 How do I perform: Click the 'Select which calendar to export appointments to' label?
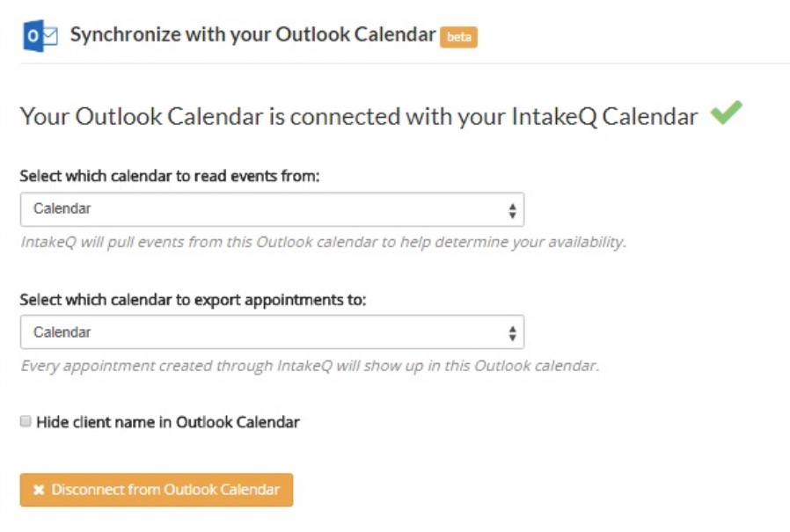coord(193,300)
